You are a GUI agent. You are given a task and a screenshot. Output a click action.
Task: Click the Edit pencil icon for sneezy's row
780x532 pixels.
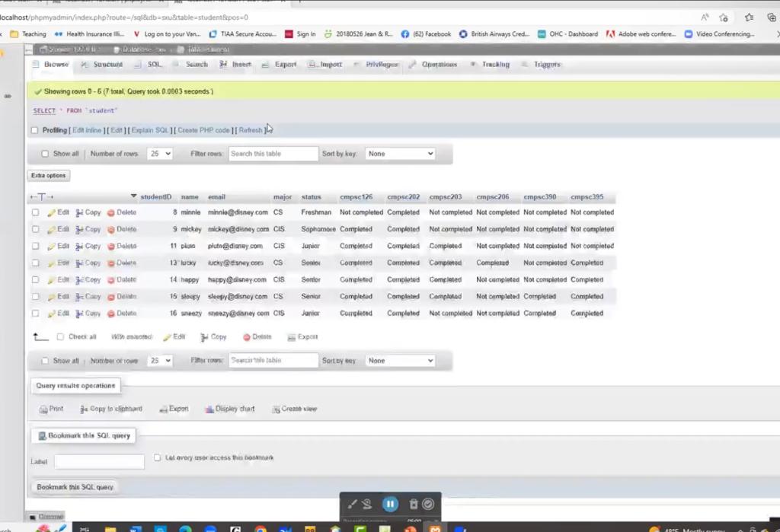(51, 314)
